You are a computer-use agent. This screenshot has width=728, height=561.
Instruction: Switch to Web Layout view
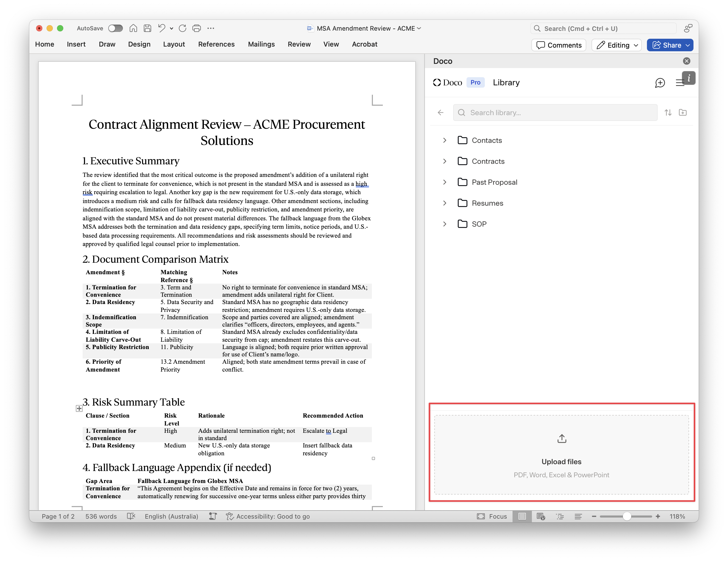coord(541,516)
